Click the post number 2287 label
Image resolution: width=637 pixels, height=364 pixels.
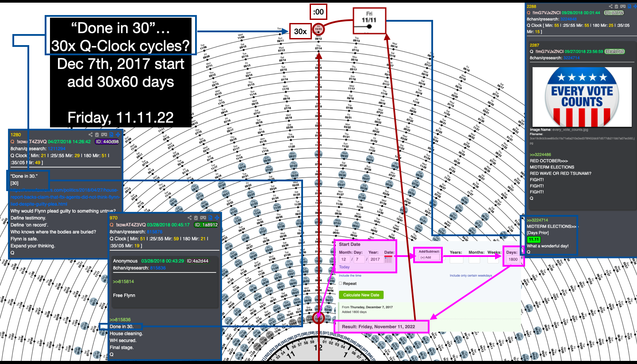(x=534, y=45)
